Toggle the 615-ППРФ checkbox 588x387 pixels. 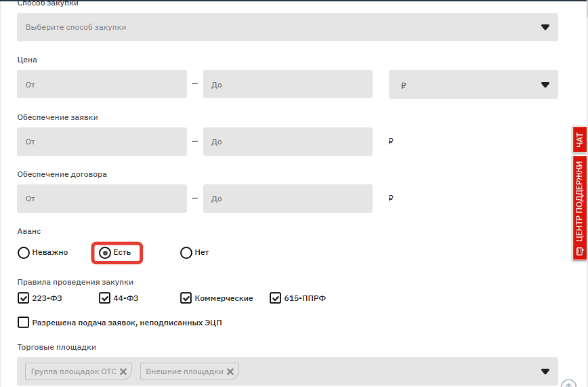click(275, 298)
